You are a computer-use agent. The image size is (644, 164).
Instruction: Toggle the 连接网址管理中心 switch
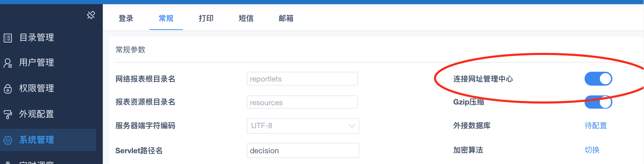tap(598, 79)
